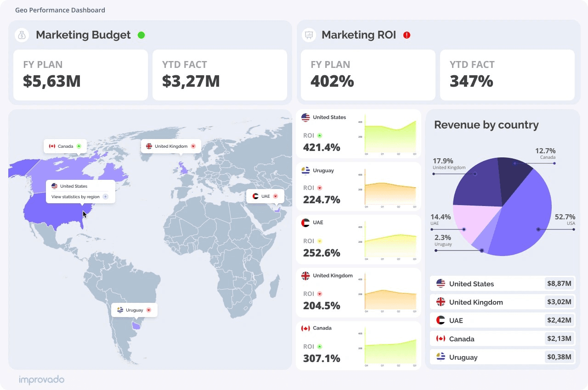Open the United Kingdom dropdown chevron on the map
Viewport: 588px width, 390px height.
click(193, 146)
